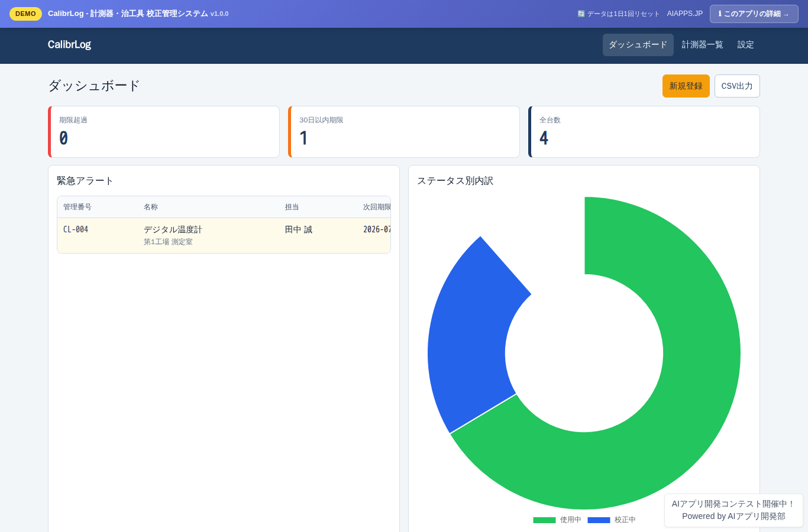The image size is (808, 532).
Task: Toggle the 校正中 blue legend swatch
Action: 599,520
